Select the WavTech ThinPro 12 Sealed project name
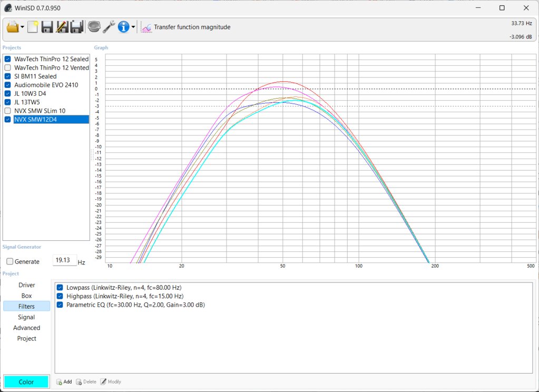Screen dimensions: 539x392 (51, 59)
